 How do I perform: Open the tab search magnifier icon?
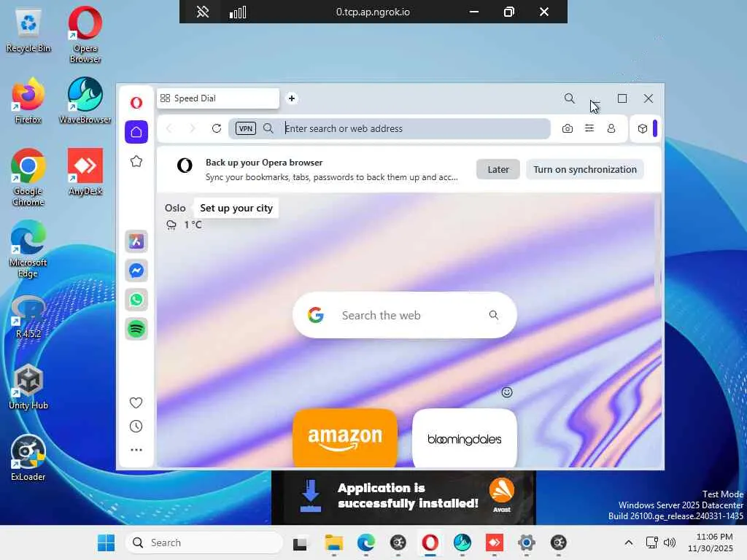[x=569, y=98]
